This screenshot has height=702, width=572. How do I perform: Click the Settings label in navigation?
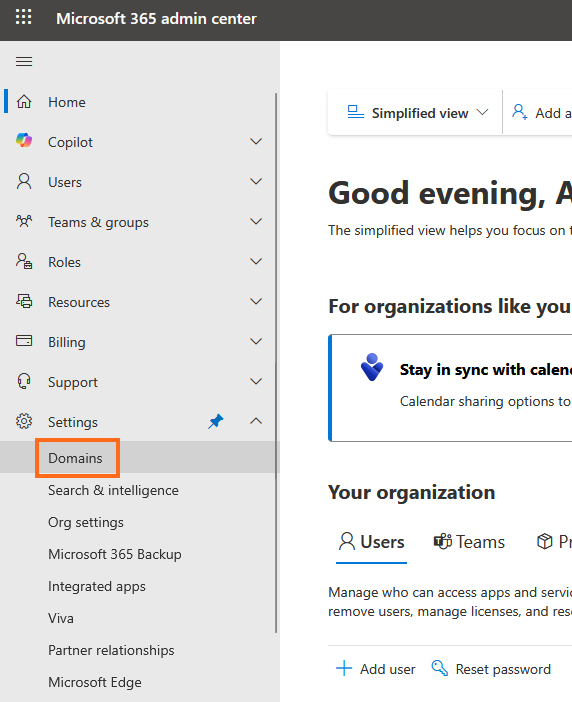pyautogui.click(x=73, y=422)
